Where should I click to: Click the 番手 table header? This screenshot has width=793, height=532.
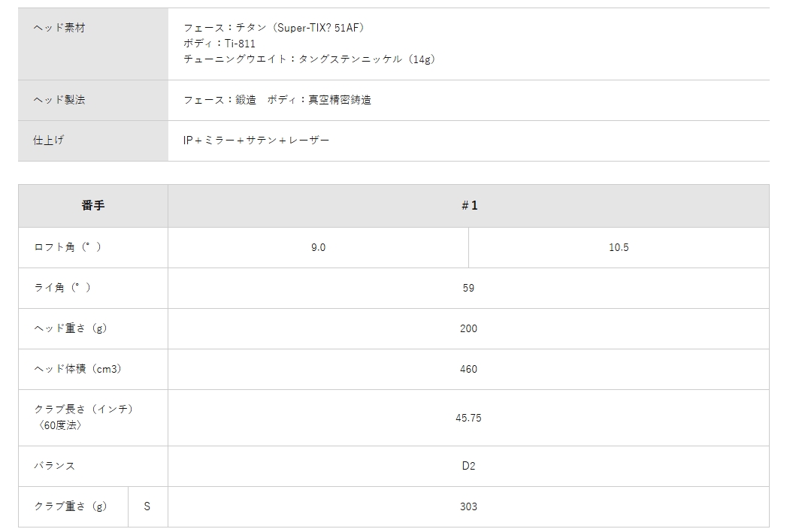(92, 206)
